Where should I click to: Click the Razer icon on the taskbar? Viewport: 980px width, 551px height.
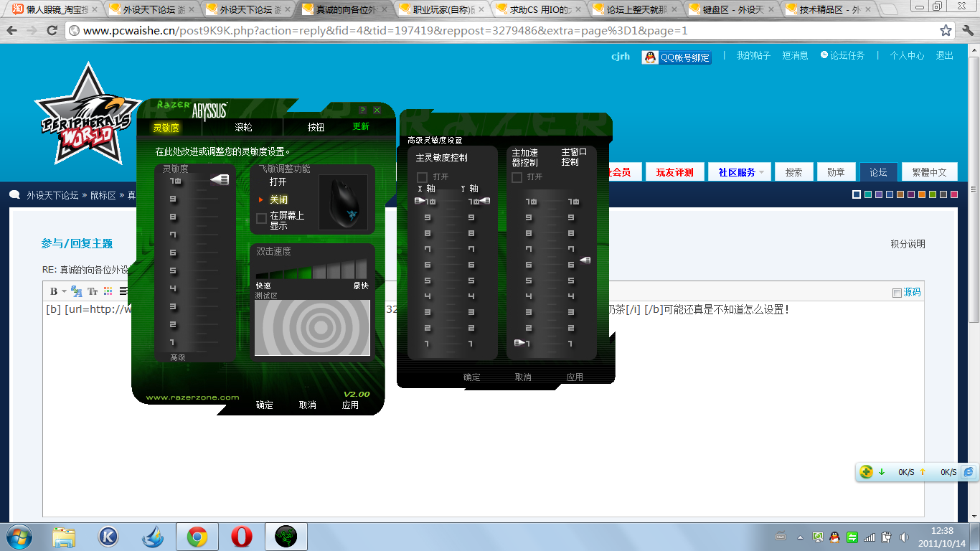pyautogui.click(x=286, y=537)
